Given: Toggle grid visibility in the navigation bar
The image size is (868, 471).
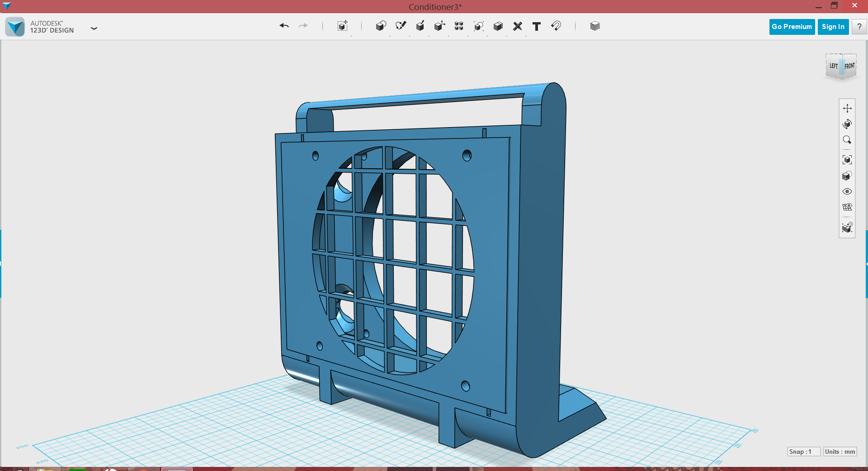Looking at the screenshot, I should (847, 207).
